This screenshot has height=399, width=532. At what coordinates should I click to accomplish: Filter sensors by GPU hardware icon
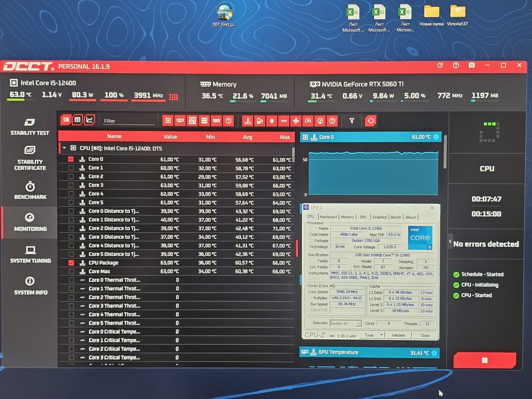[180, 120]
